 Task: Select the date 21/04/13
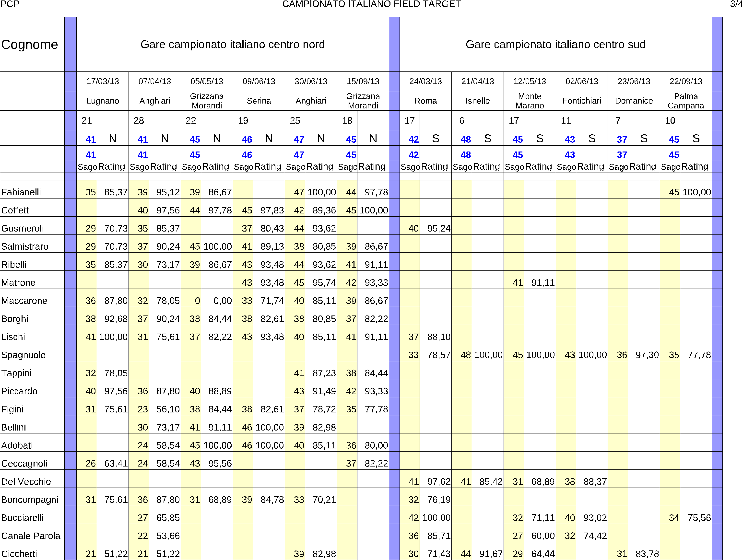477,81
